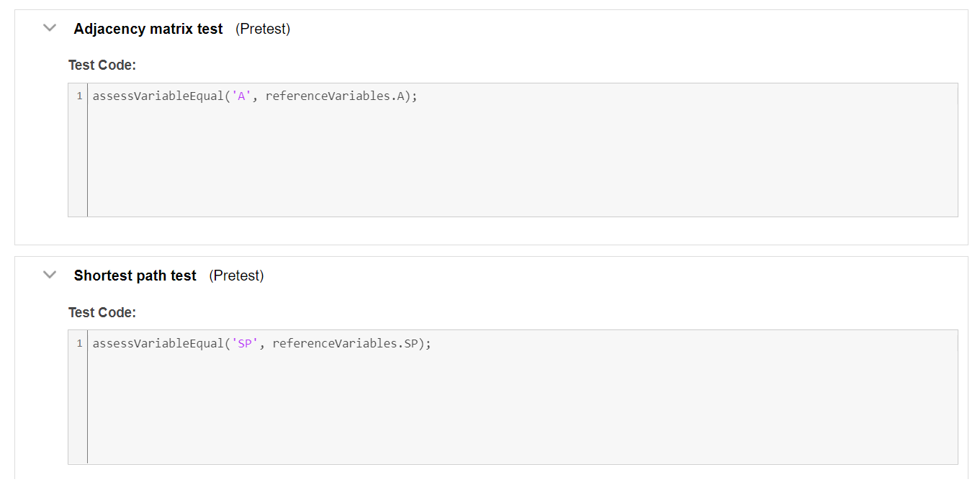Click the Shortest path test title
This screenshot has height=487, width=980.
coord(135,276)
